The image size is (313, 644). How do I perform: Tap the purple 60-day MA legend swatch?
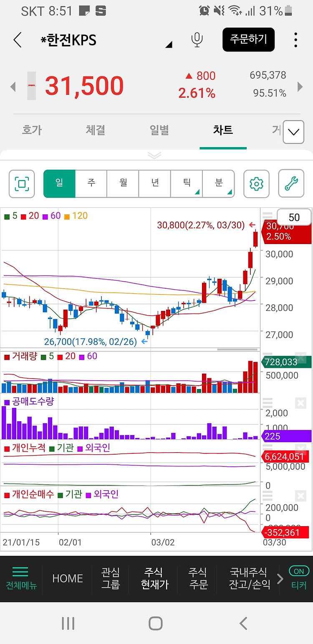coord(45,216)
